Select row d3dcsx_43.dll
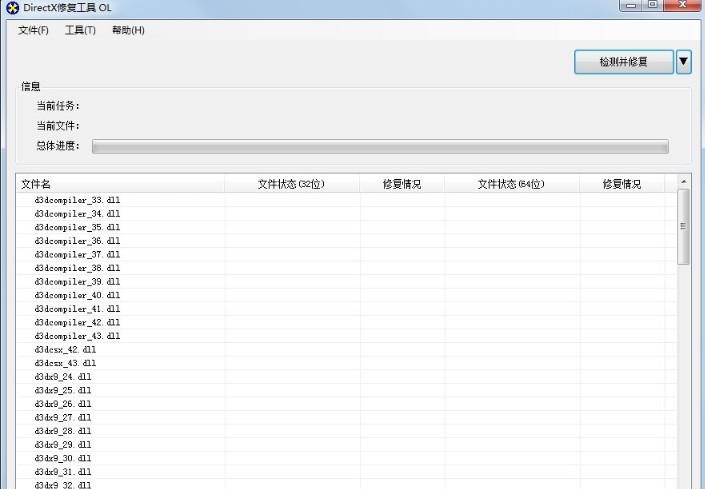705x489 pixels. pos(347,363)
